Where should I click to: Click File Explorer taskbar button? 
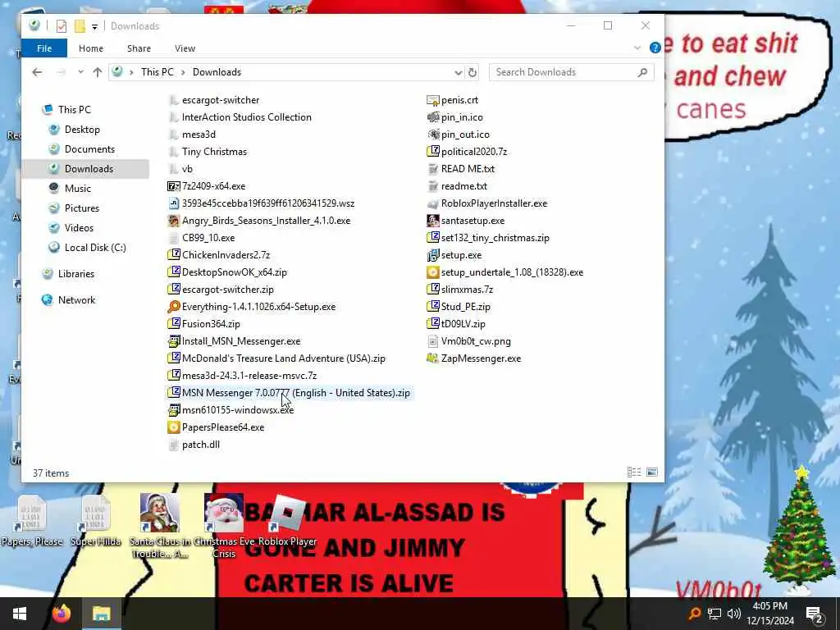pyautogui.click(x=101, y=614)
